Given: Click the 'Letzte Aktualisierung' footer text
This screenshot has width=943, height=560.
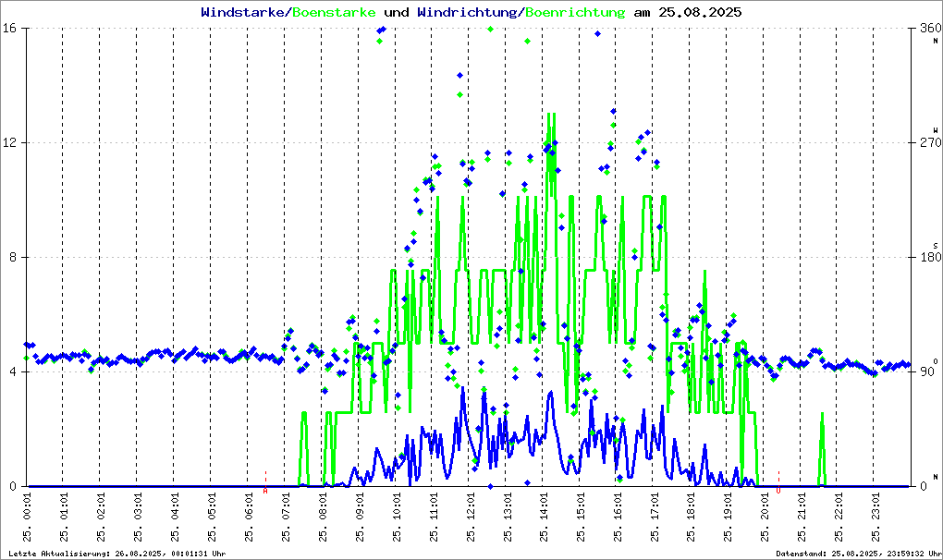Looking at the screenshot, I should (x=117, y=554).
